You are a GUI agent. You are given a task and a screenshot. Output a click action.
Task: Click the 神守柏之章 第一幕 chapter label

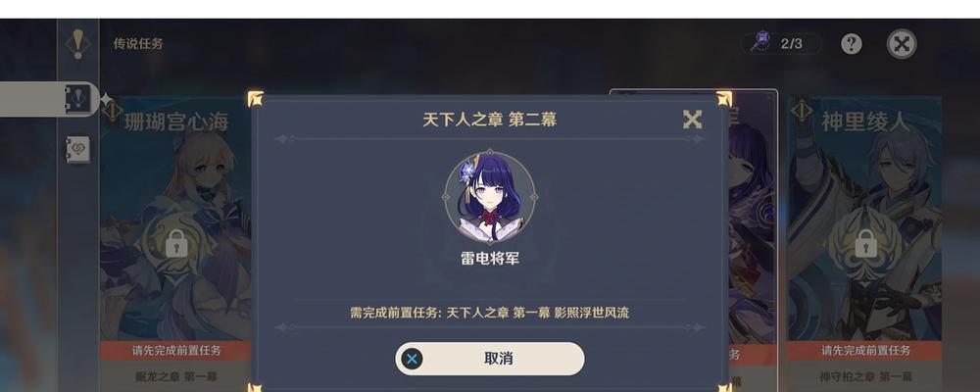click(865, 377)
